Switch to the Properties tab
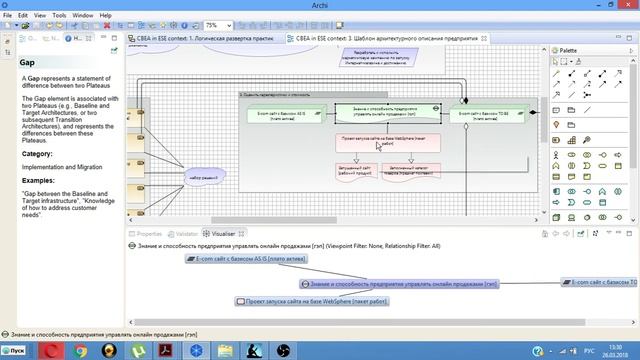Viewport: 640px width, 360px height. [145, 234]
